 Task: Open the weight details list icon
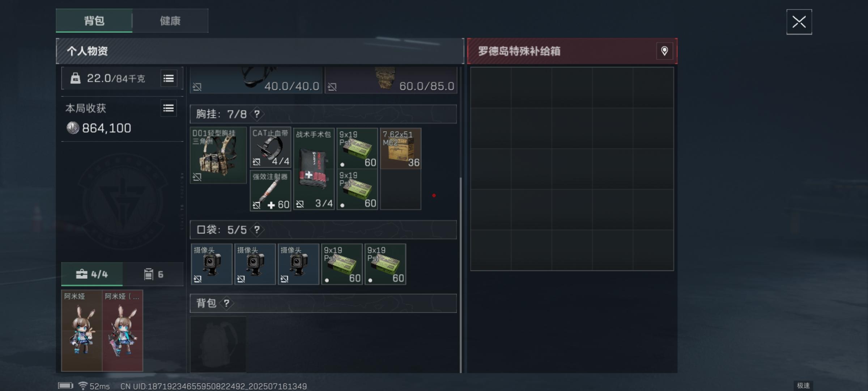(169, 78)
